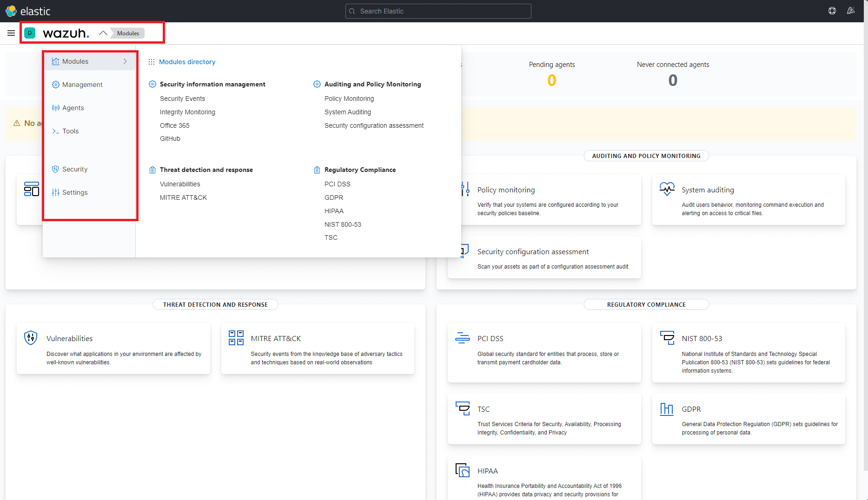Open the Modules directory link
Image resolution: width=868 pixels, height=500 pixels.
(x=187, y=62)
